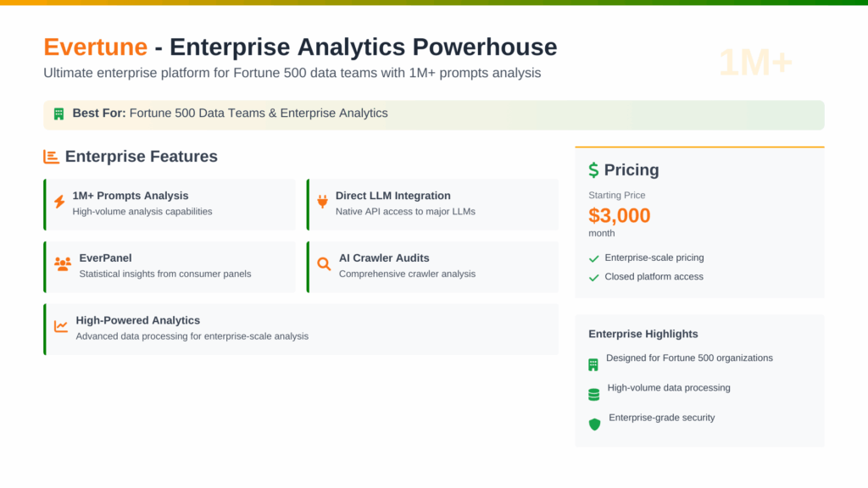Click the chart line icon for High-Powered Analytics
The height and width of the screenshot is (488, 868).
click(x=61, y=326)
